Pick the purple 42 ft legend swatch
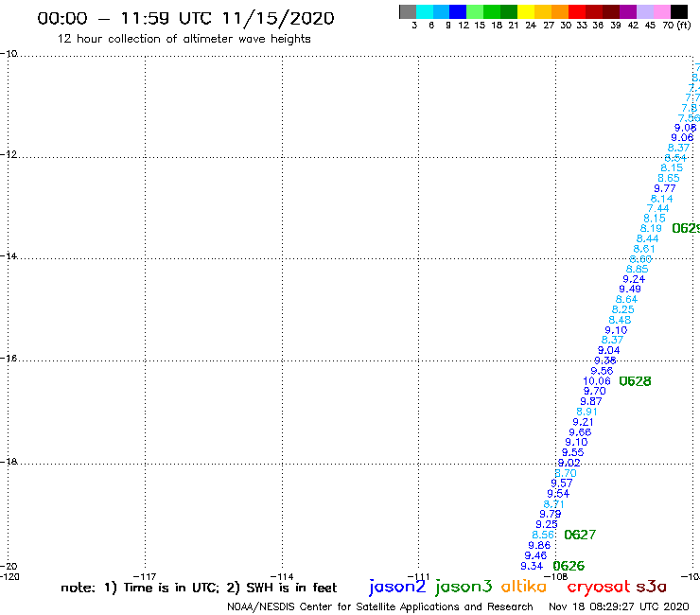700x615 pixels. click(x=628, y=11)
